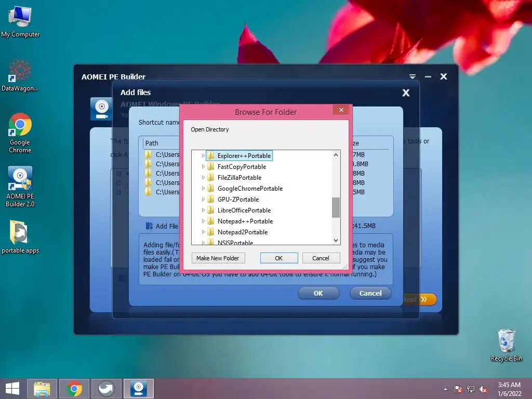Click the Path column header
Viewport: 532px width, 399px height.
click(152, 143)
